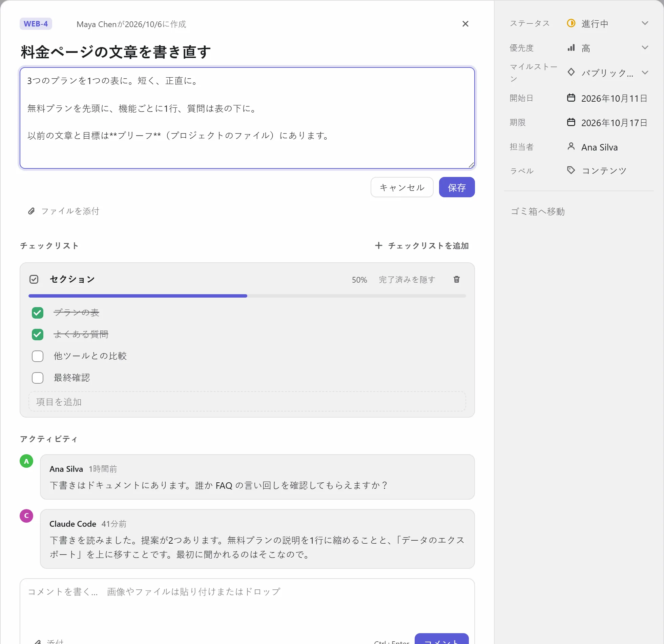Click the キャンセル button
Screen dimensions: 664x644
[x=402, y=187]
